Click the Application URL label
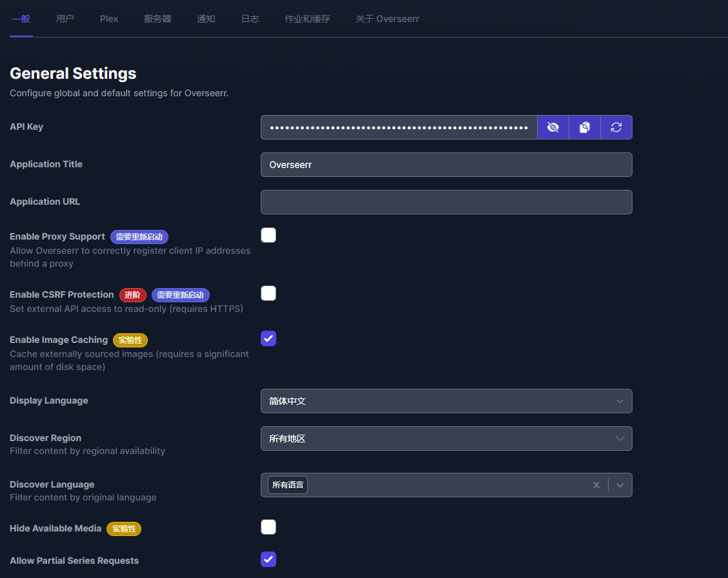 point(45,201)
